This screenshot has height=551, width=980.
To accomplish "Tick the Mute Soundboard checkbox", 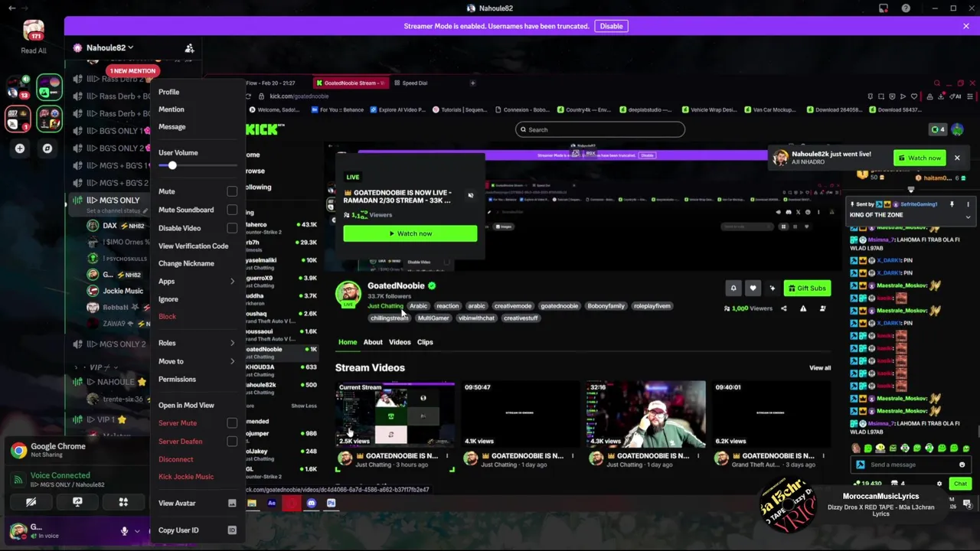I will (x=232, y=210).
